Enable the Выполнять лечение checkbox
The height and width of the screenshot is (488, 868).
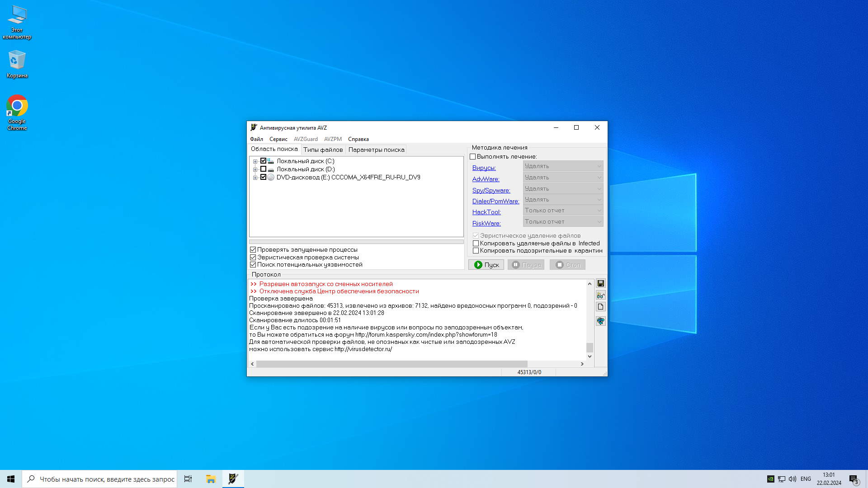pyautogui.click(x=473, y=157)
